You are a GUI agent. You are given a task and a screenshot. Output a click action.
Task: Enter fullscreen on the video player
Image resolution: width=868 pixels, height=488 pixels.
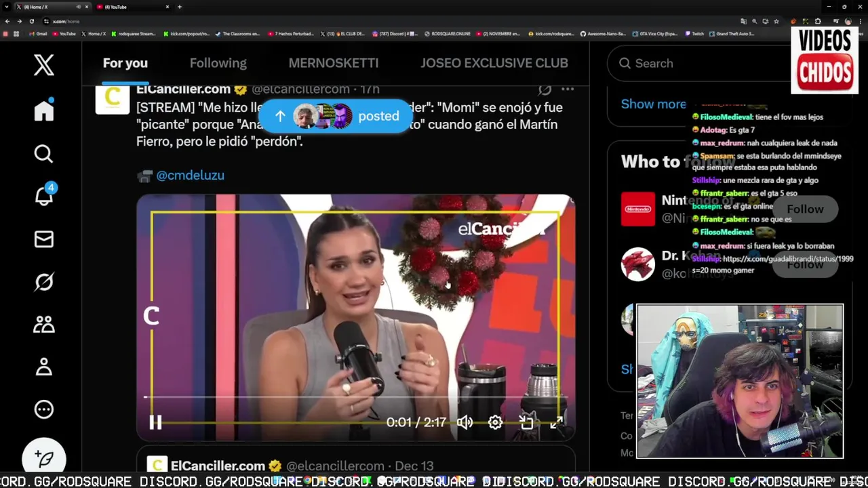(x=556, y=422)
